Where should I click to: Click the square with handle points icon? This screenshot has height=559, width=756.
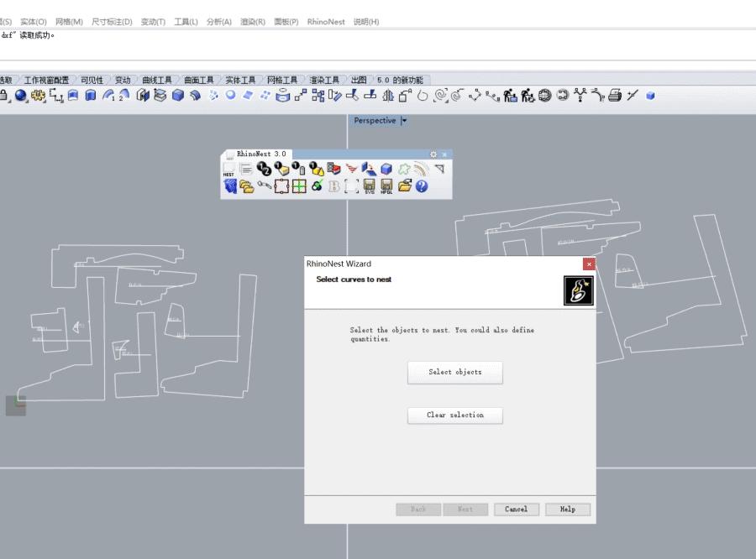coord(281,186)
